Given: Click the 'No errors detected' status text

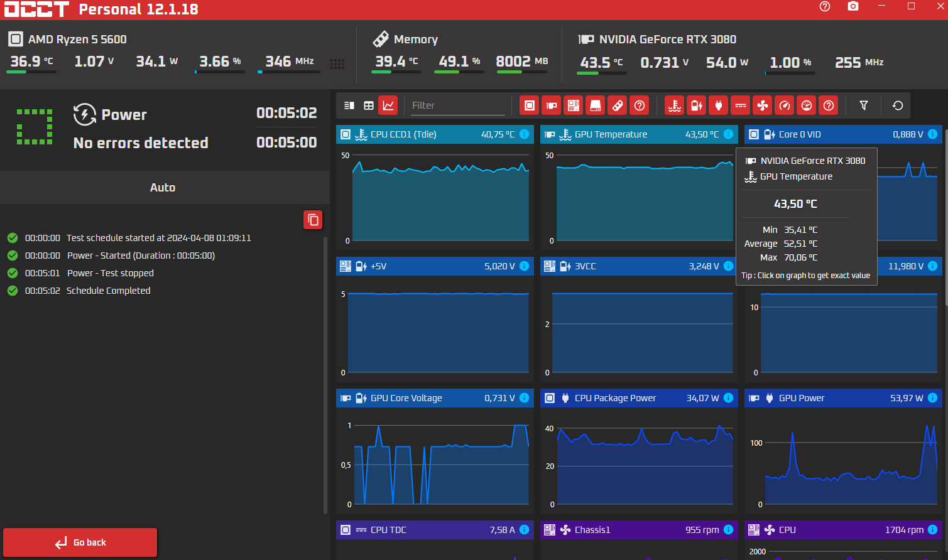Looking at the screenshot, I should click(141, 143).
